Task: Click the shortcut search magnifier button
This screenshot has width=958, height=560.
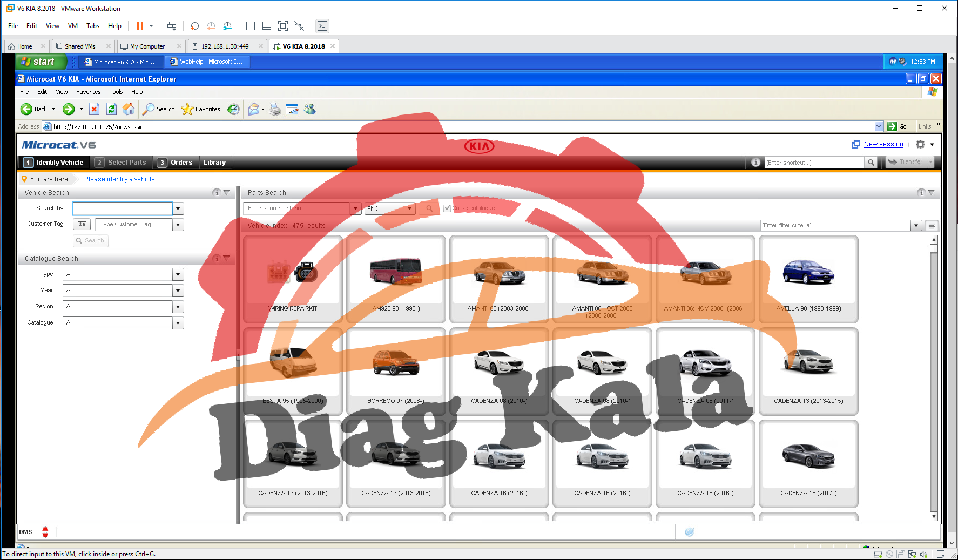Action: click(871, 162)
